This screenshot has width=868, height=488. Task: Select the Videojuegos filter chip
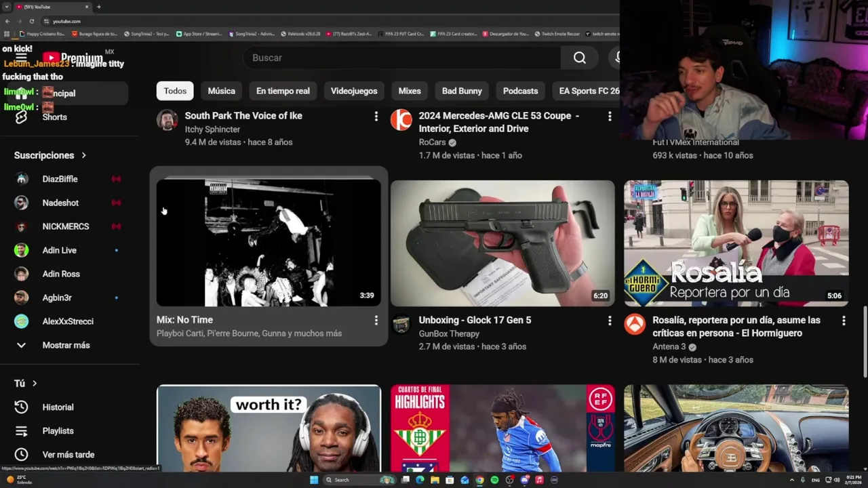point(354,91)
